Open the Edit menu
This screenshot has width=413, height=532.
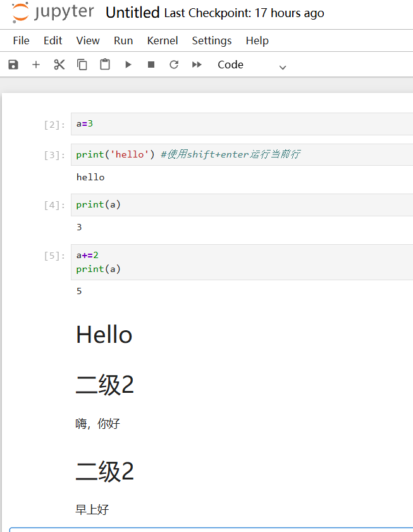click(x=53, y=40)
